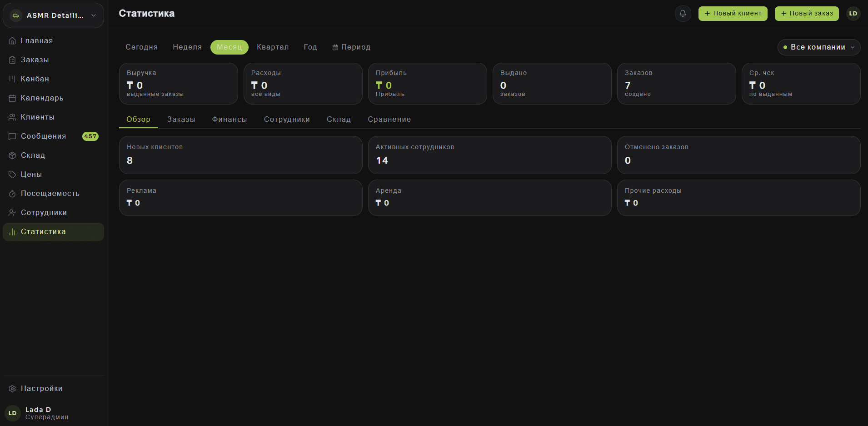Switch to the Обзор tab

tap(139, 120)
